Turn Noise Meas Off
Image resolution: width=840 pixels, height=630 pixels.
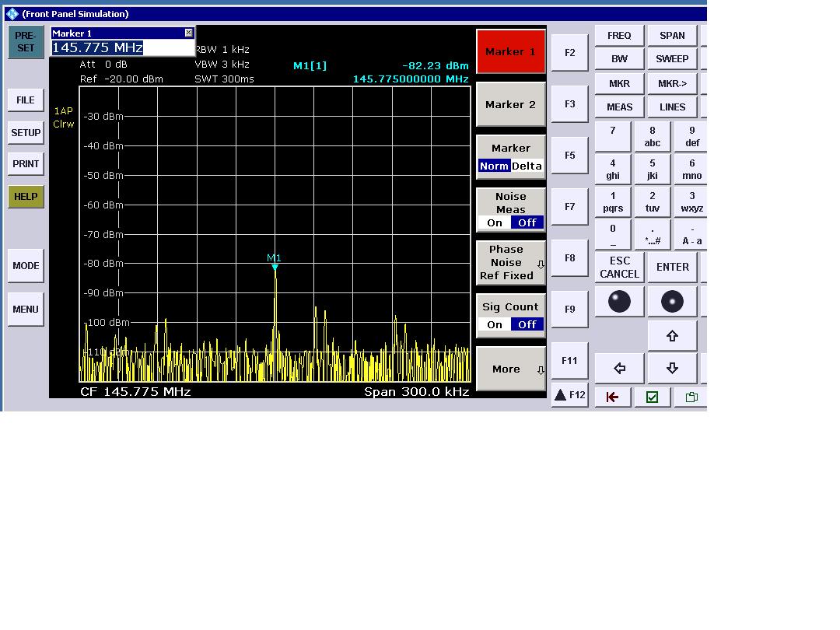tap(527, 223)
